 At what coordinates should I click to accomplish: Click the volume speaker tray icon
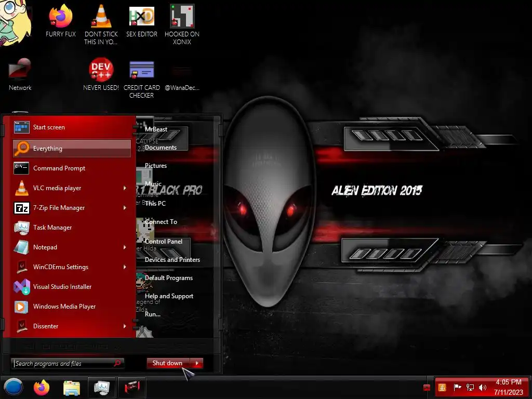[x=483, y=388]
